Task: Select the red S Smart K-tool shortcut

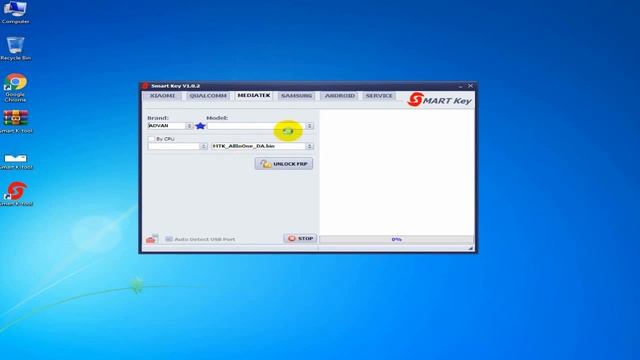Action: pos(16,193)
